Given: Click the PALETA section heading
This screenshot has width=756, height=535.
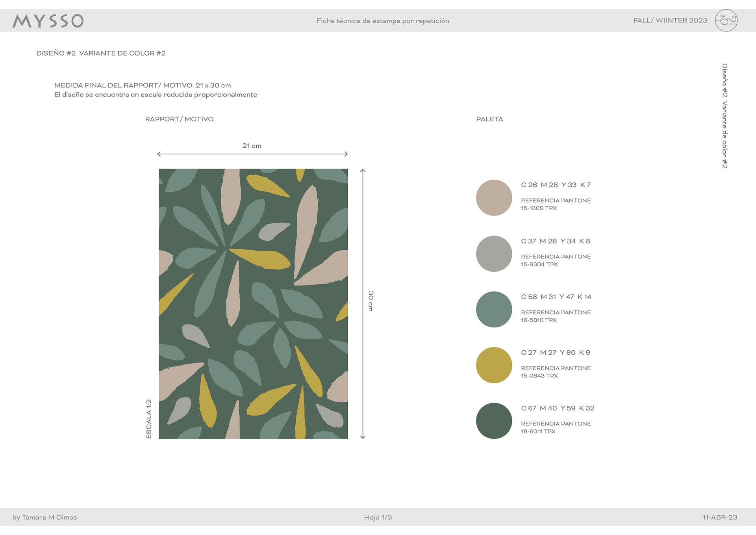Looking at the screenshot, I should coord(489,119).
